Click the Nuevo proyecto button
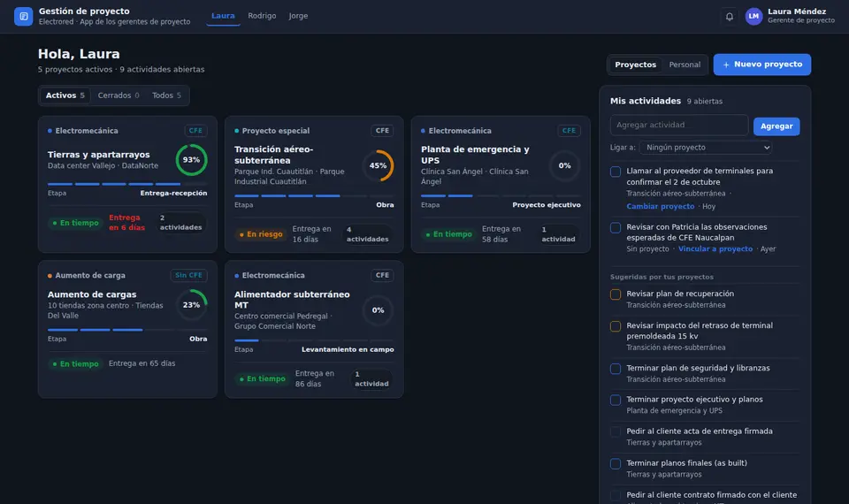 [x=761, y=65]
